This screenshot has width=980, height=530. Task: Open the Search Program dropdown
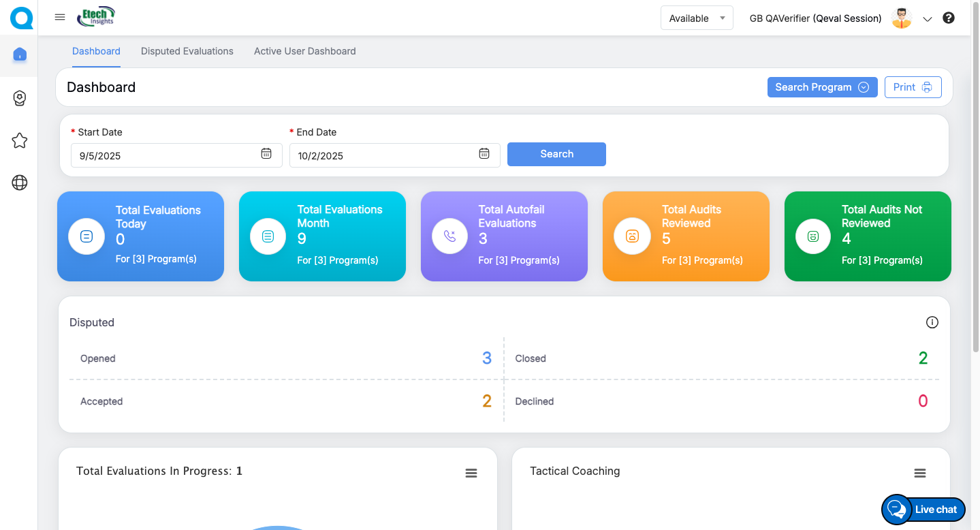[821, 87]
